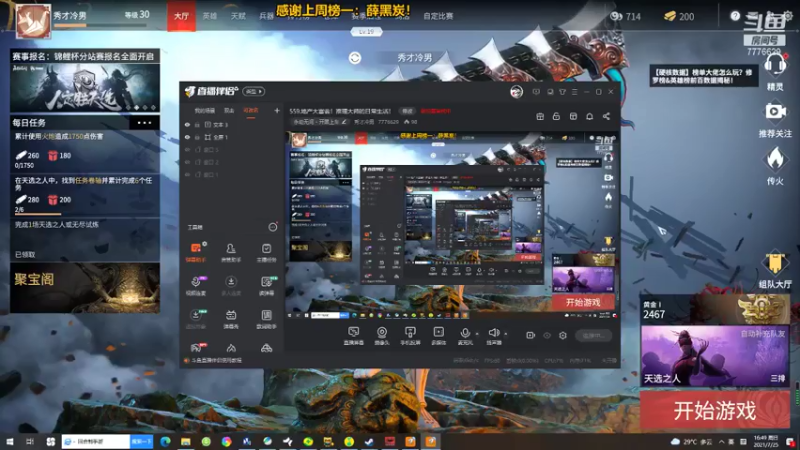Viewport: 800px width, 450px height.
Task: Select the 天选之人 game mode card
Action: coord(715,356)
